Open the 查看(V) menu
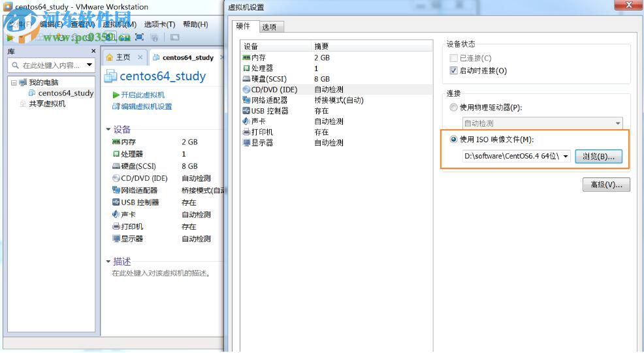This screenshot has height=353, width=644. 82,24
